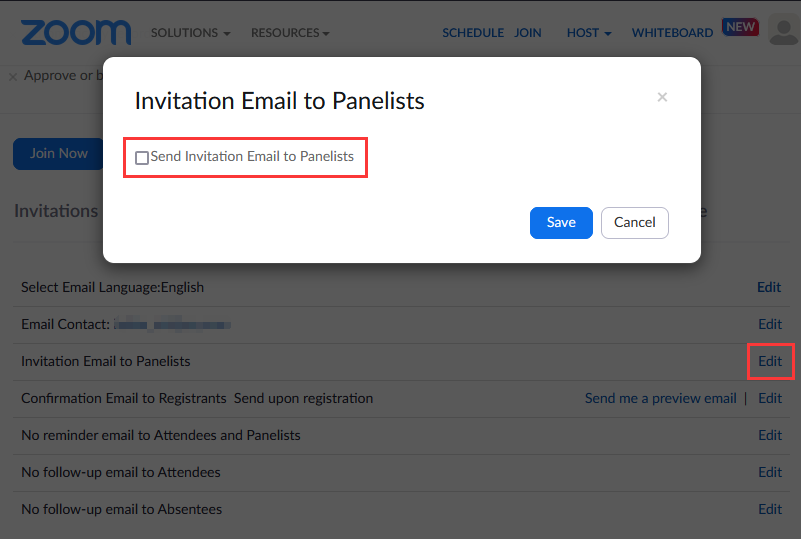Cancel the invitation email dialog
The width and height of the screenshot is (801, 539).
[x=634, y=223]
